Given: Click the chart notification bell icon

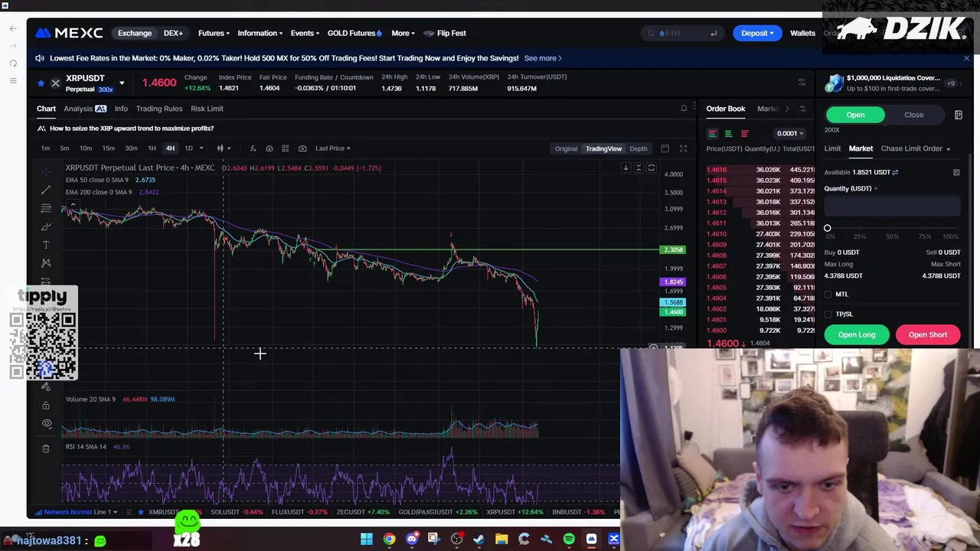Looking at the screenshot, I should [684, 109].
